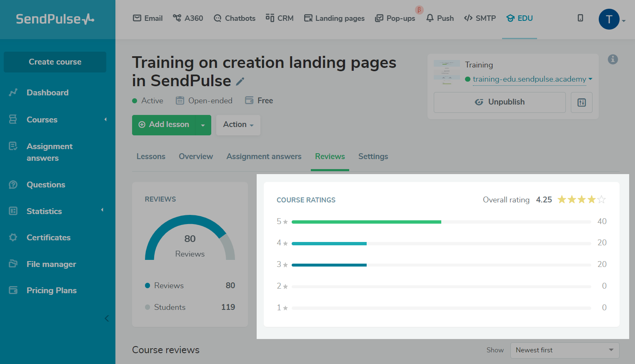
Task: Switch to the Settings tab
Action: pyautogui.click(x=373, y=157)
